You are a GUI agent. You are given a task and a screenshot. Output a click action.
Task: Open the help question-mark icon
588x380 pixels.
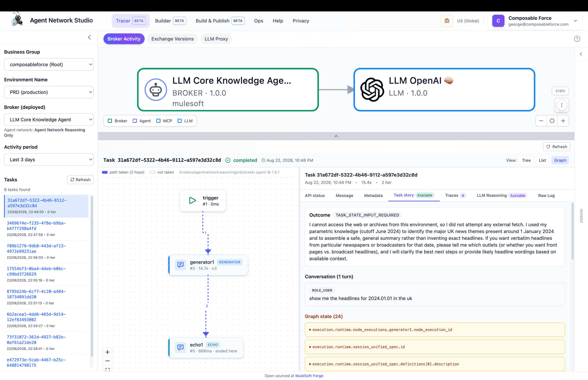pos(577,39)
